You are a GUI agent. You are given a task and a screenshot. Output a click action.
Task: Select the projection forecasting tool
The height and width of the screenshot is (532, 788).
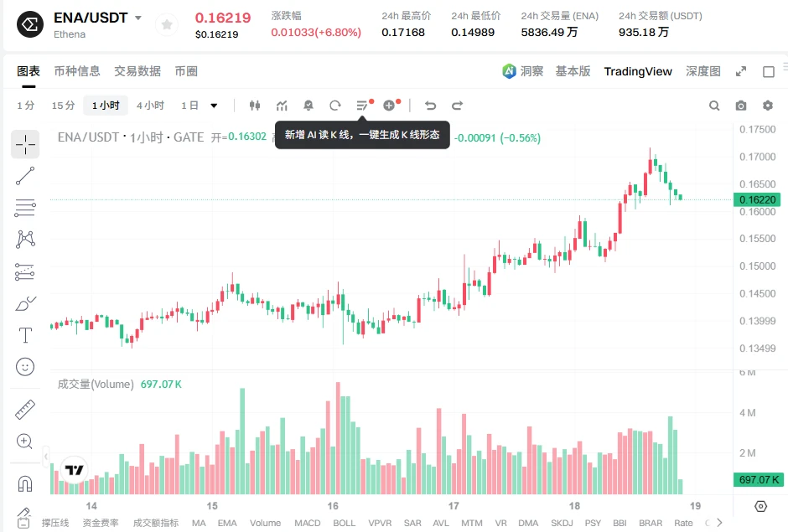[x=25, y=271]
